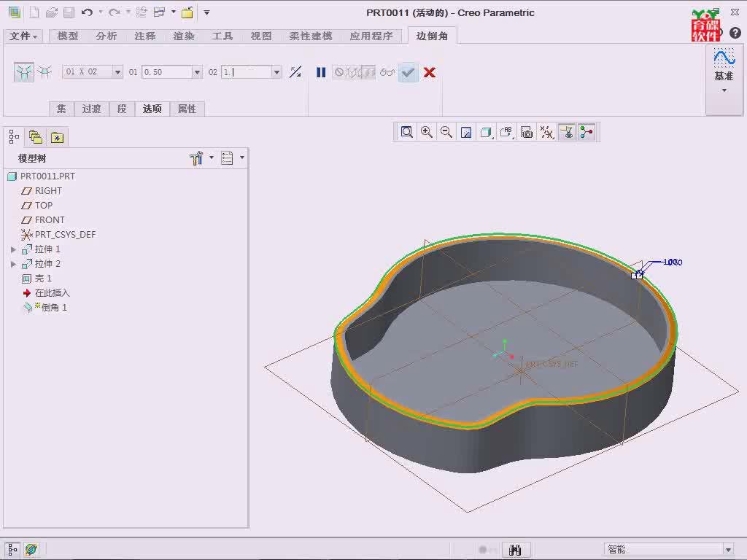Expand the 拉伸 2 feature node

(x=13, y=264)
